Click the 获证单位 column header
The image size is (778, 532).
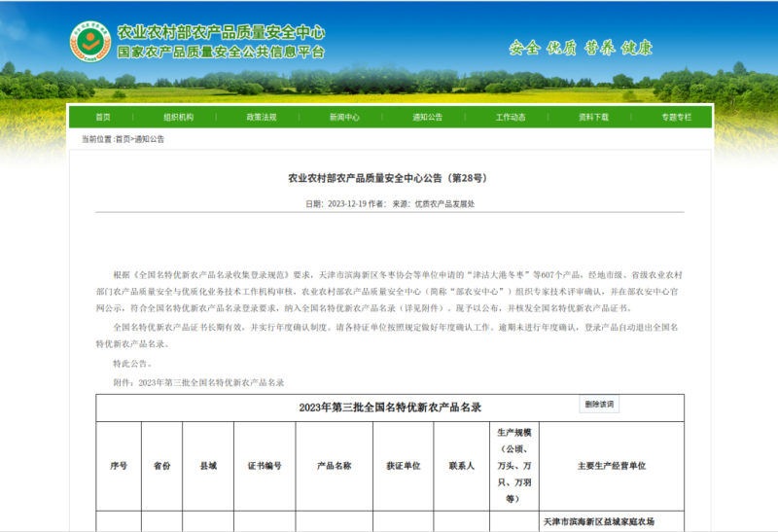pos(404,466)
